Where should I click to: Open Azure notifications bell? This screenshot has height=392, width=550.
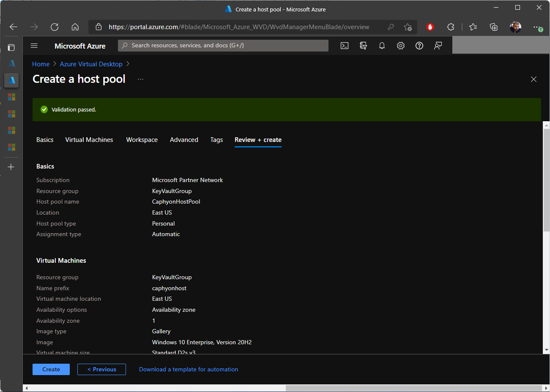click(x=382, y=46)
